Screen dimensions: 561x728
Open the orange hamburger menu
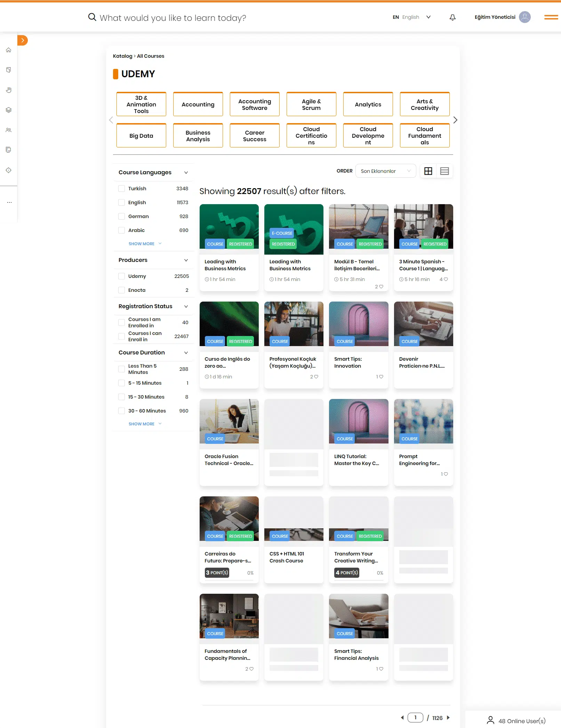[551, 17]
